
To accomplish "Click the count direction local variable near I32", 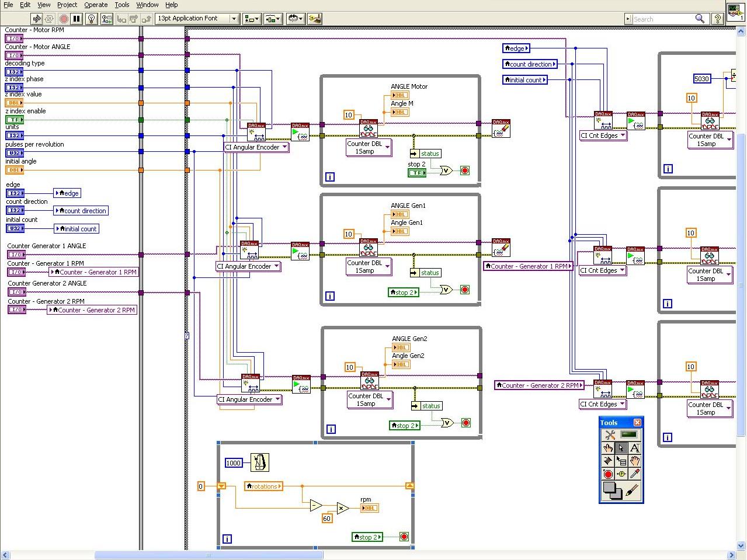I will [81, 211].
